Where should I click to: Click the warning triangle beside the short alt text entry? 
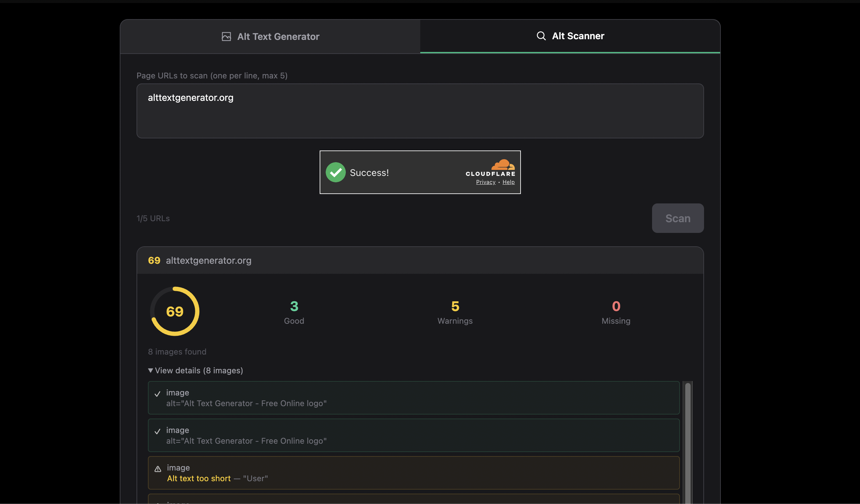coord(157,469)
